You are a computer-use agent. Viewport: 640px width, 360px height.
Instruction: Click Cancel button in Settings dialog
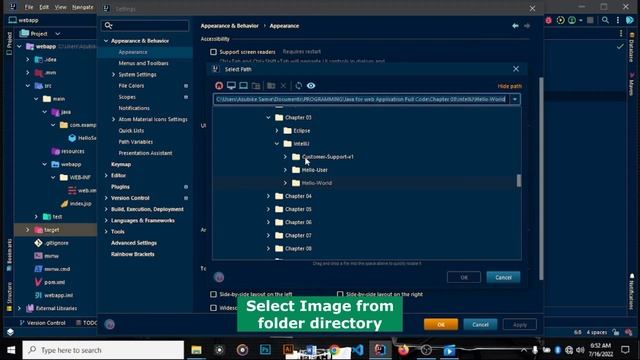[480, 324]
